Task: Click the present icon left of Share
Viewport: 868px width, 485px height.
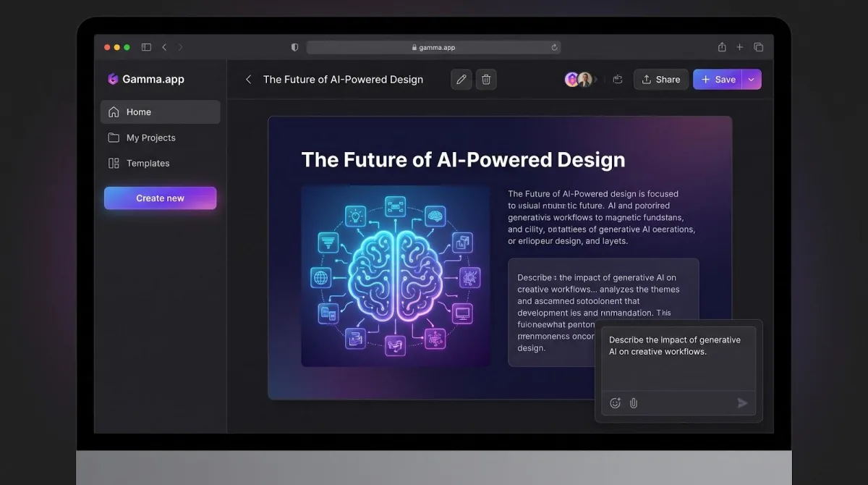Action: 617,80
